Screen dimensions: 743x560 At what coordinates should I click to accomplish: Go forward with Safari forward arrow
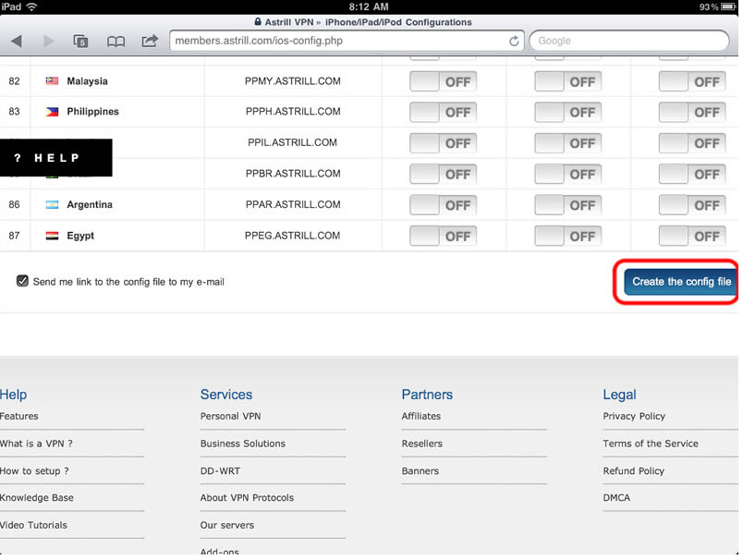tap(48, 42)
